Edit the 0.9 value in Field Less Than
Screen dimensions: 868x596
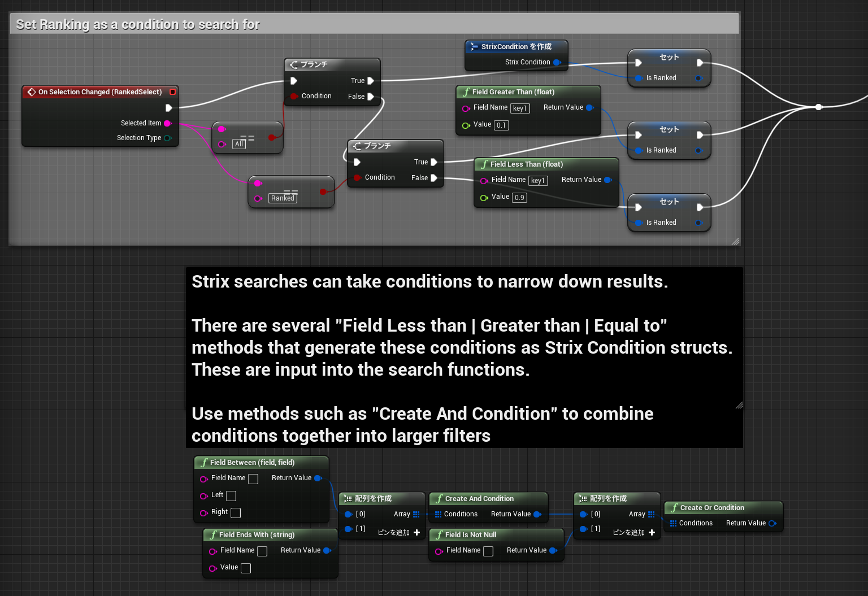520,198
